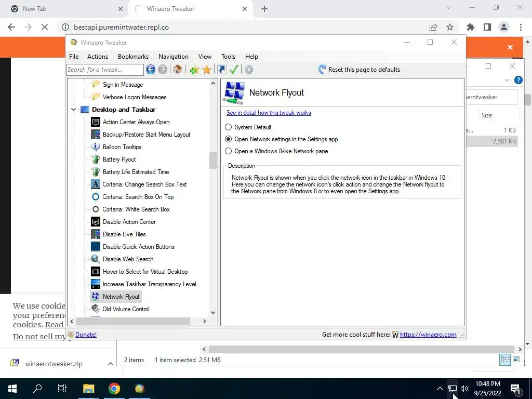
Task: Open the taskbar notification center icon
Action: [x=515, y=389]
